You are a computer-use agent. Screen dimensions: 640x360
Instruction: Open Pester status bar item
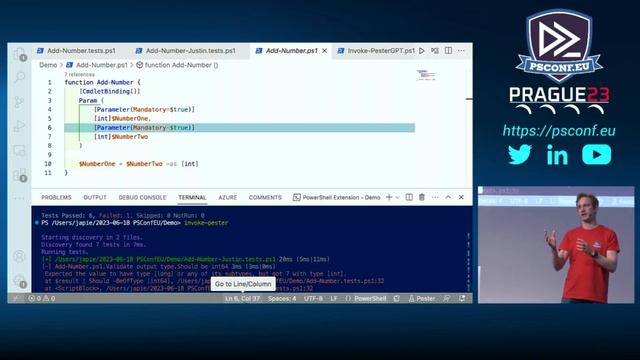click(x=422, y=298)
